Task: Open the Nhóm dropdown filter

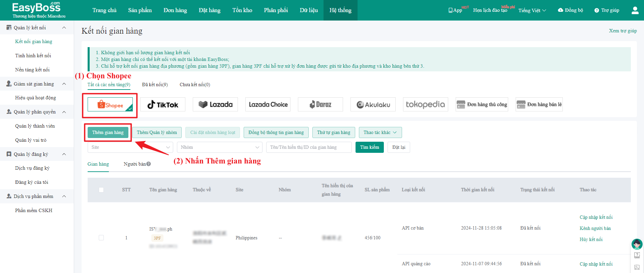Action: click(x=219, y=147)
